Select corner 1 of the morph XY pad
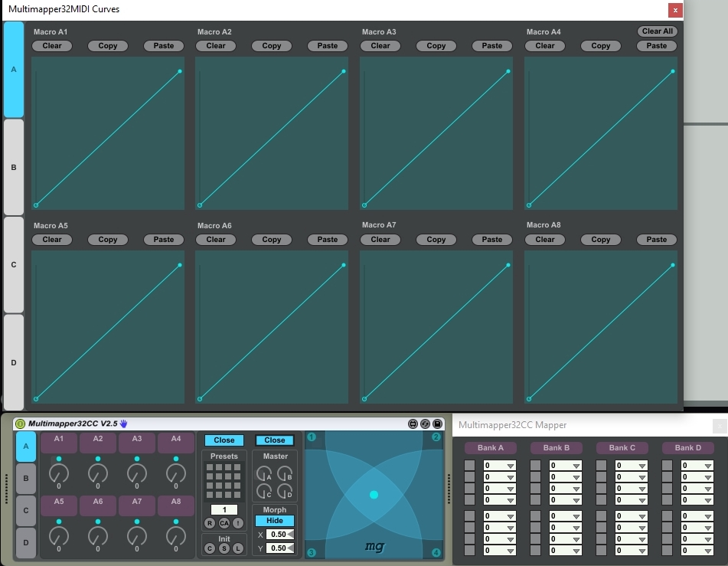 coord(311,437)
